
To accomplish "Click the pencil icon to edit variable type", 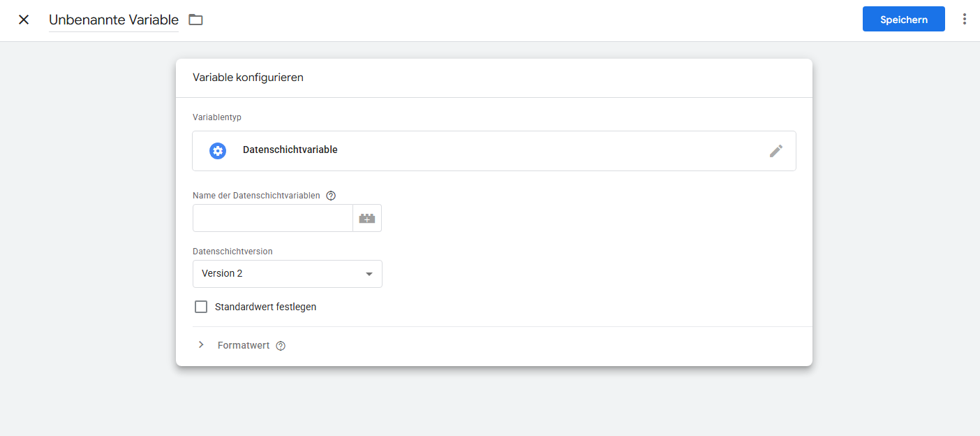I will [776, 151].
